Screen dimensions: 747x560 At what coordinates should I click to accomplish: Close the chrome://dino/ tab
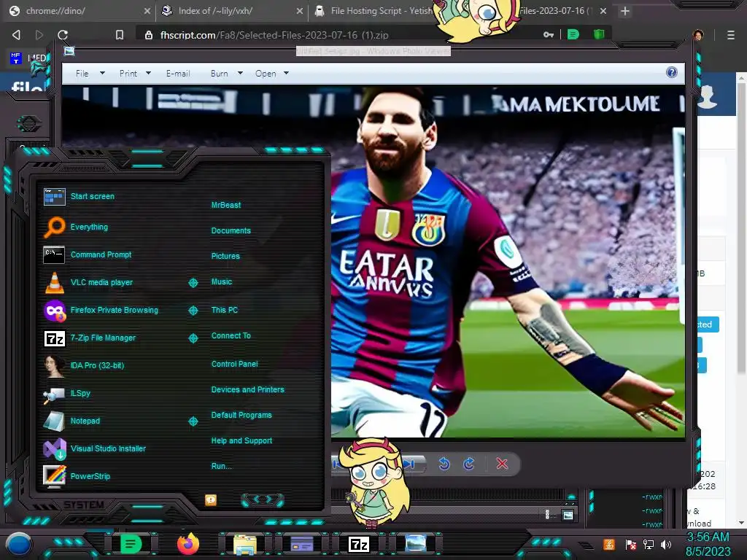point(147,11)
